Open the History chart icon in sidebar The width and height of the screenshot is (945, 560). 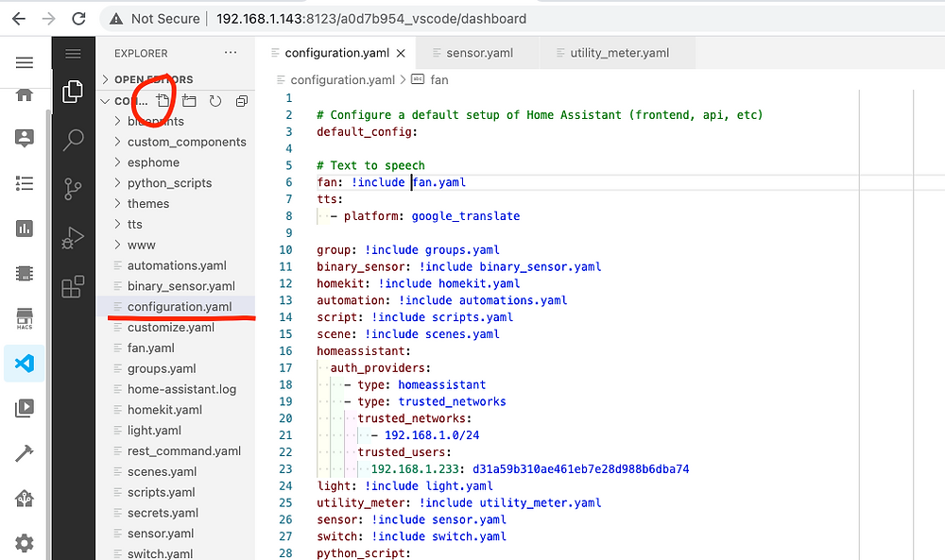click(25, 229)
